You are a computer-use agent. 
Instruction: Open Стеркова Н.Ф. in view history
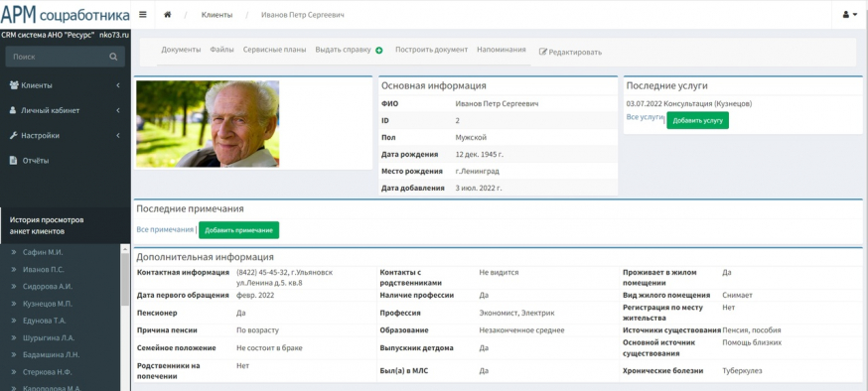(47, 372)
